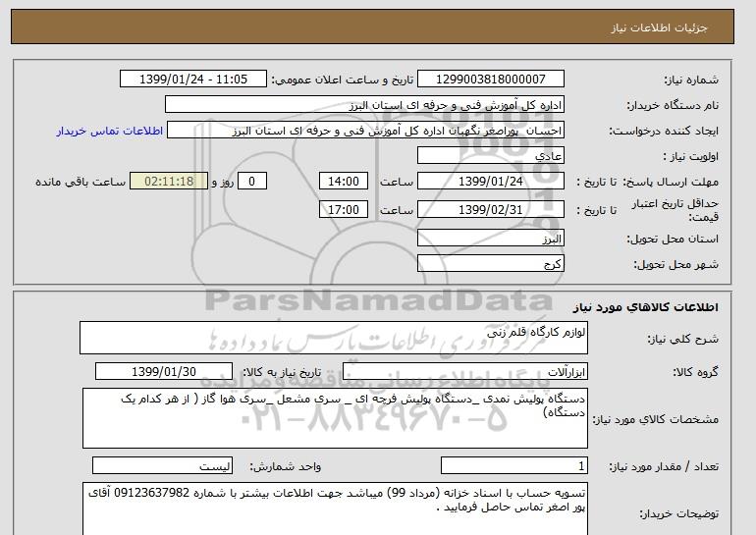This screenshot has height=535, width=756.
Task: Click the label تعداد / مقدار مورد نیاز
Action: point(664,466)
